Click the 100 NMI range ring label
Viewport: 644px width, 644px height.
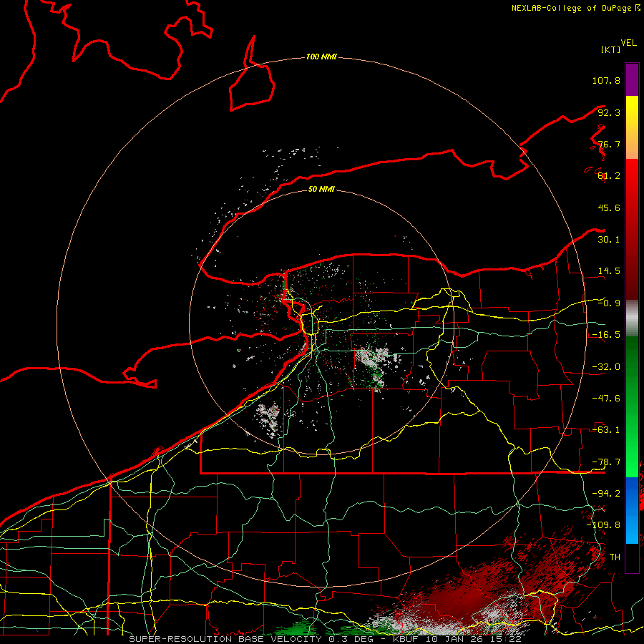click(321, 57)
